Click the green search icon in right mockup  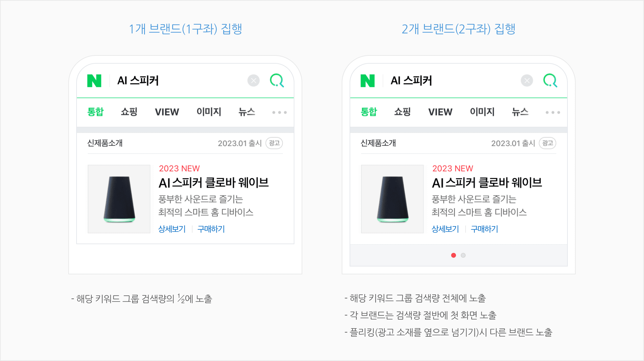pos(550,81)
